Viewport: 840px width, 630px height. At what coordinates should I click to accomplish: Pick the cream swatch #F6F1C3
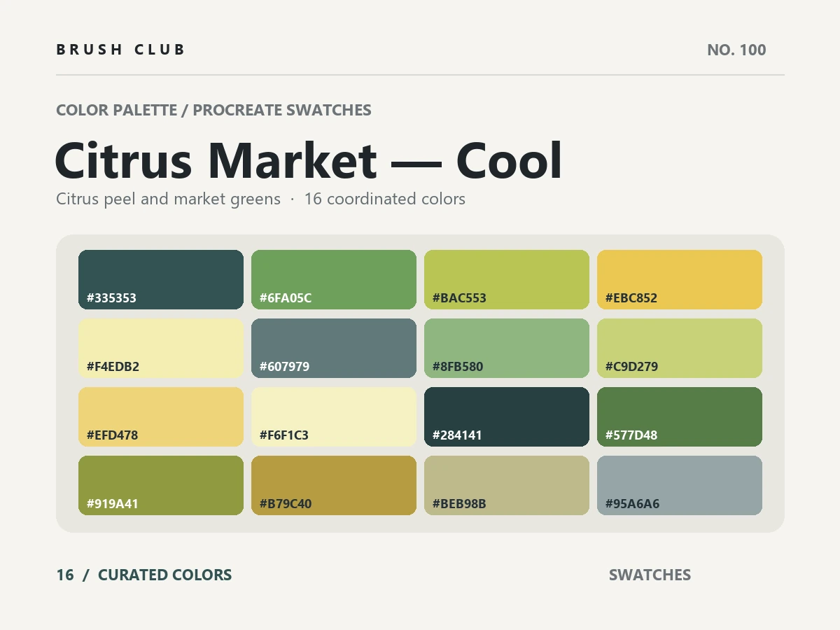coord(334,417)
